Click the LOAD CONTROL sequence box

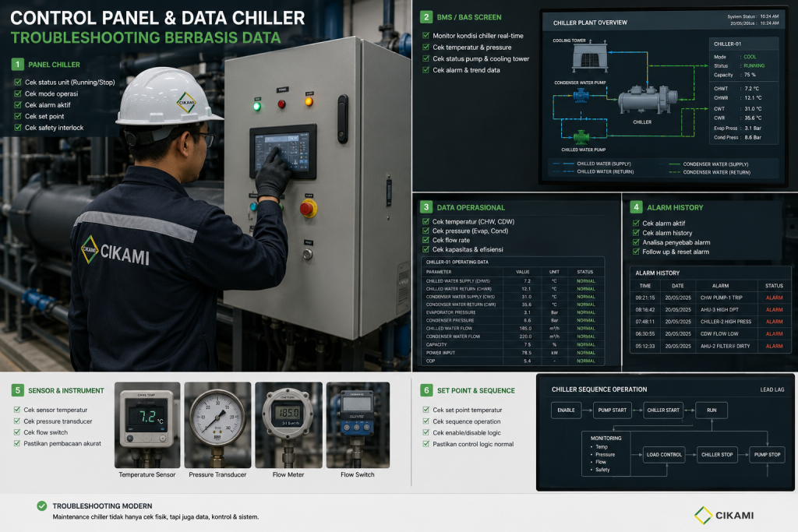tap(664, 455)
